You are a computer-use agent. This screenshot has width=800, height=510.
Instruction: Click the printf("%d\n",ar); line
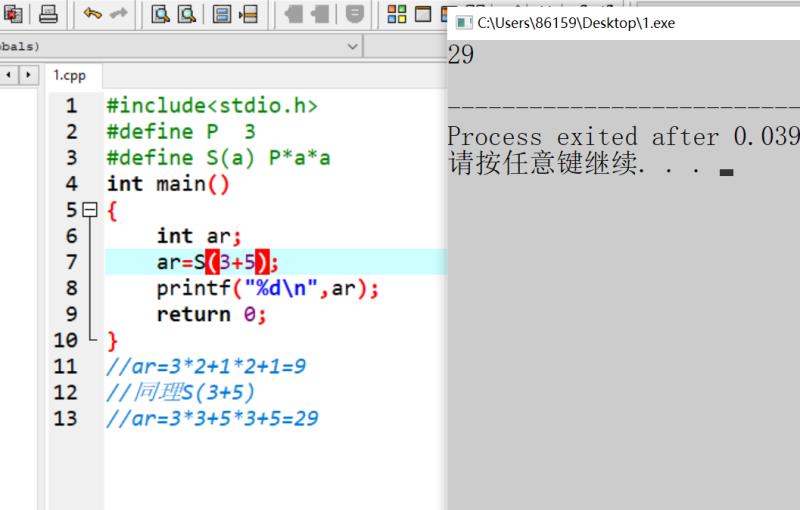pyautogui.click(x=268, y=288)
